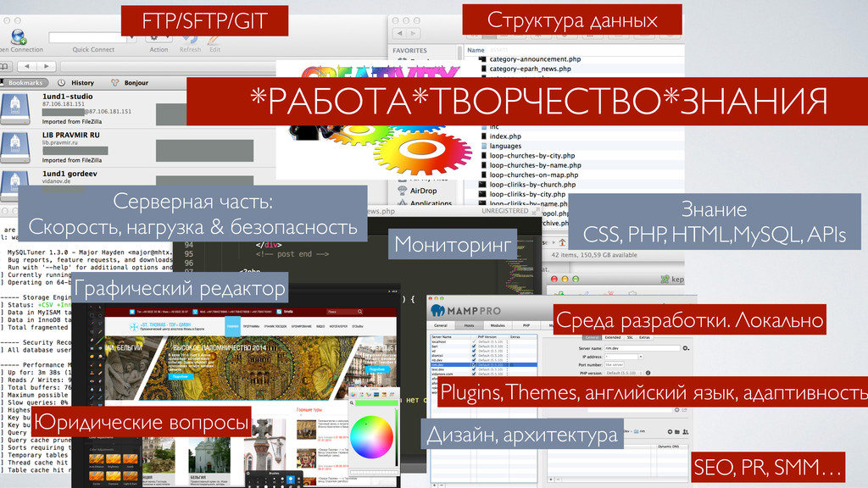Click Finder's forward arrow button
The height and width of the screenshot is (488, 868).
point(414,34)
